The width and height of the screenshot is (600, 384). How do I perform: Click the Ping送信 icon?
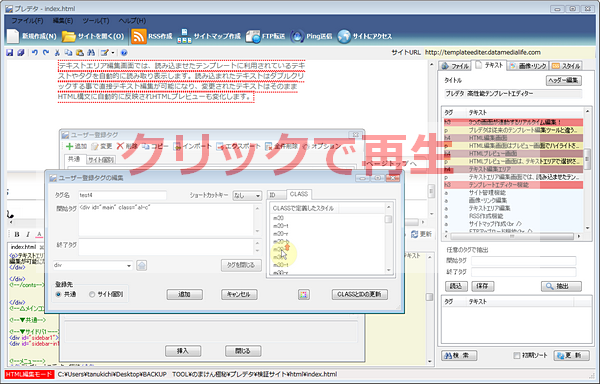pyautogui.click(x=297, y=36)
